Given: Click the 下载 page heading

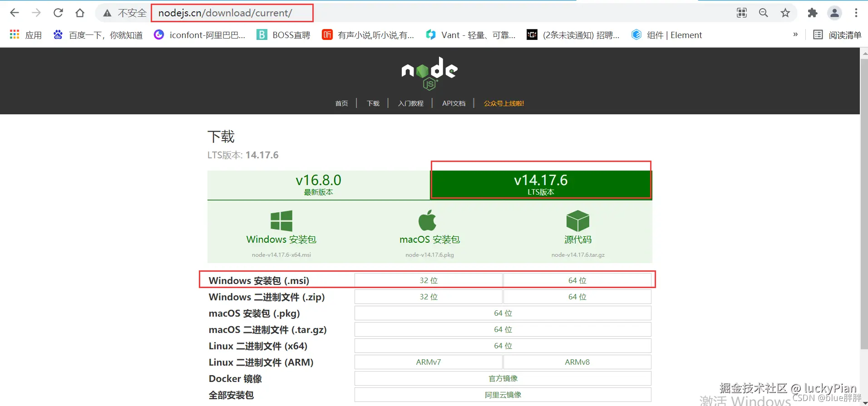Looking at the screenshot, I should tap(221, 137).
